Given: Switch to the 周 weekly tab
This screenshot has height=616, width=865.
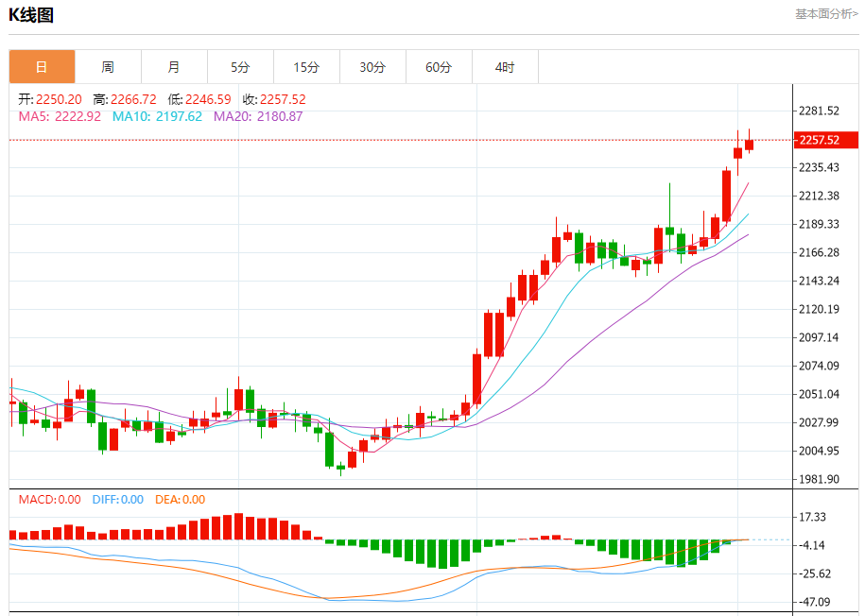Looking at the screenshot, I should coord(108,67).
